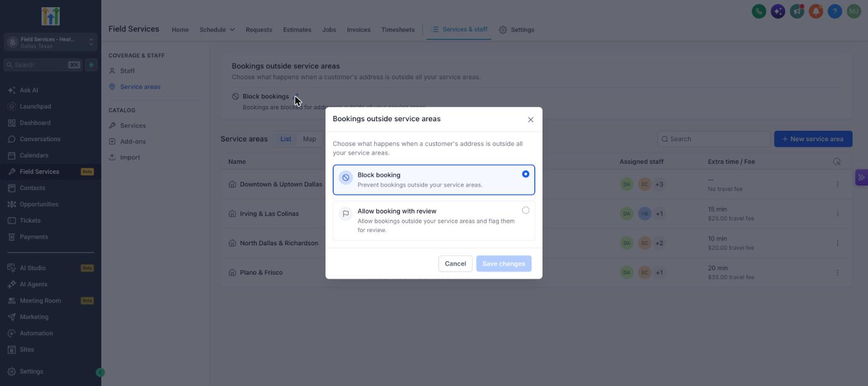Open row menu for Irving & Las Colinas
The height and width of the screenshot is (386, 868).
(837, 214)
